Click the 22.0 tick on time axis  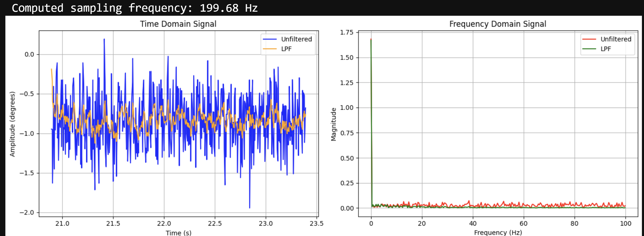click(164, 224)
